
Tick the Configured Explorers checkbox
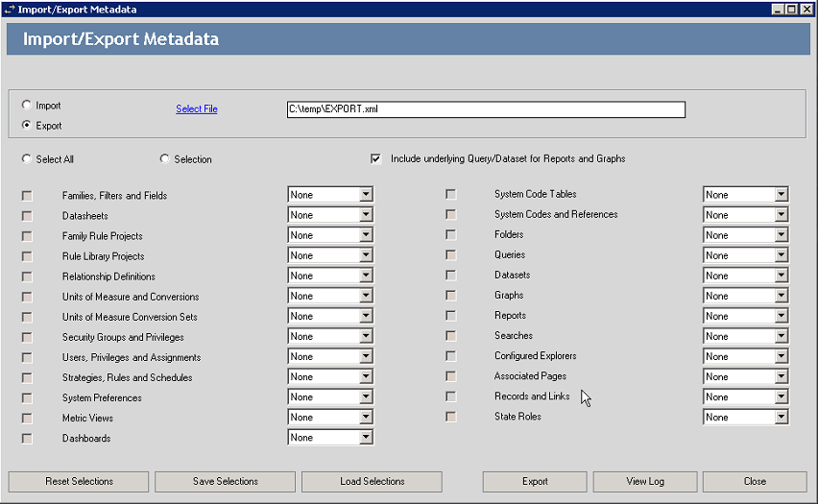451,356
